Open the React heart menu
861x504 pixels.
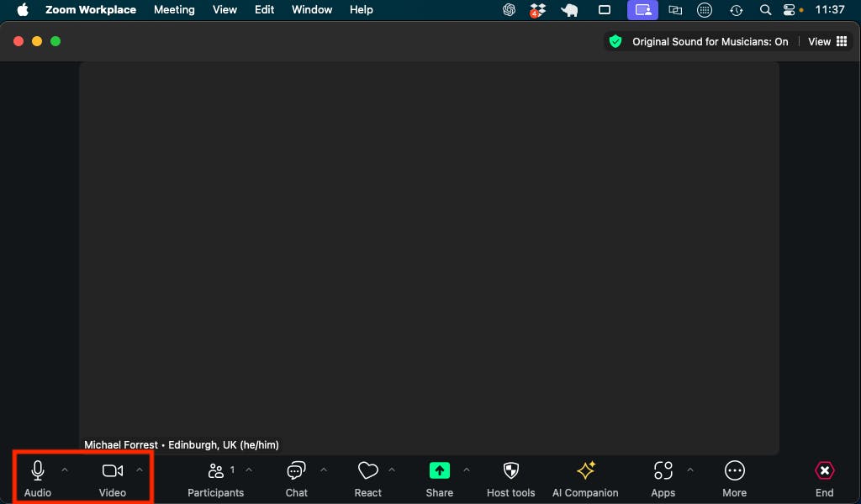pyautogui.click(x=368, y=478)
